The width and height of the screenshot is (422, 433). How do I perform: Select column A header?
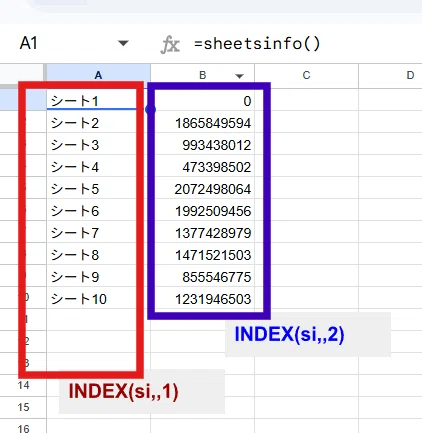(98, 75)
